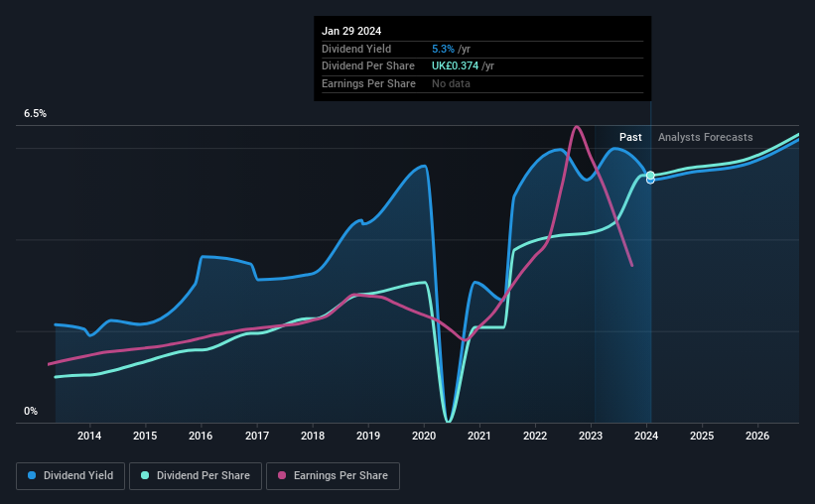Toggle the Earnings Per Share legend button
This screenshot has width=815, height=504.
(x=334, y=476)
